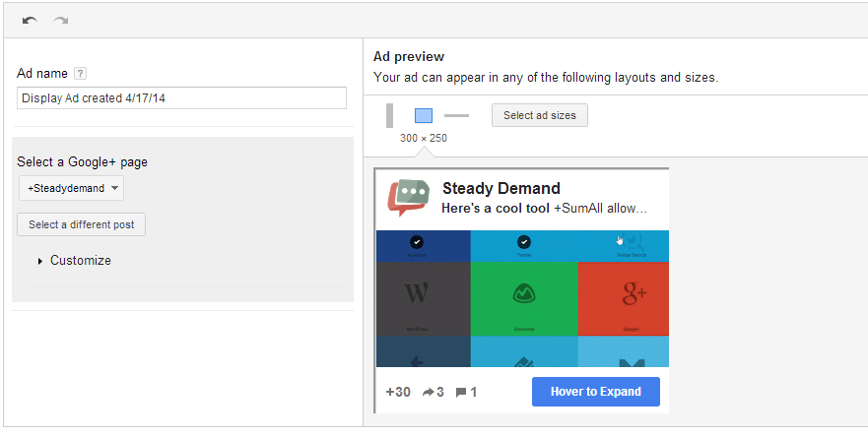This screenshot has width=868, height=438.
Task: Open the +Steadydemand page dropdown
Action: tap(71, 188)
